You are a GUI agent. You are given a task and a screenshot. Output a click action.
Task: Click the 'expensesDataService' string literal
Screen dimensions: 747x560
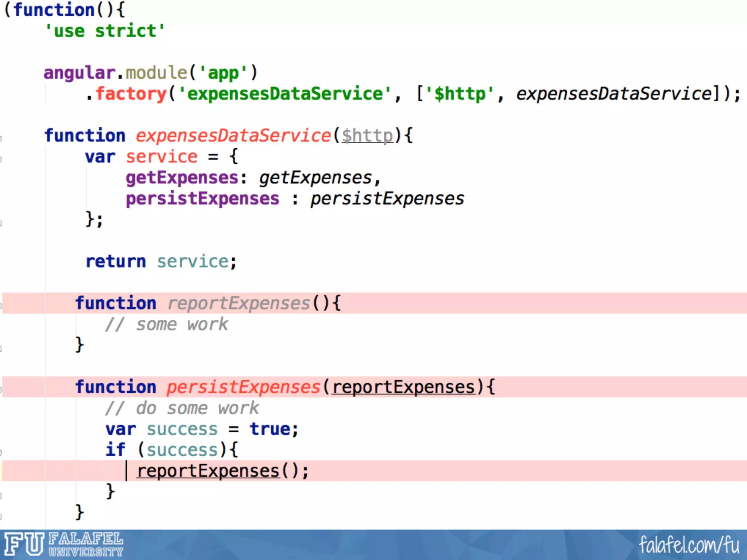(x=285, y=94)
